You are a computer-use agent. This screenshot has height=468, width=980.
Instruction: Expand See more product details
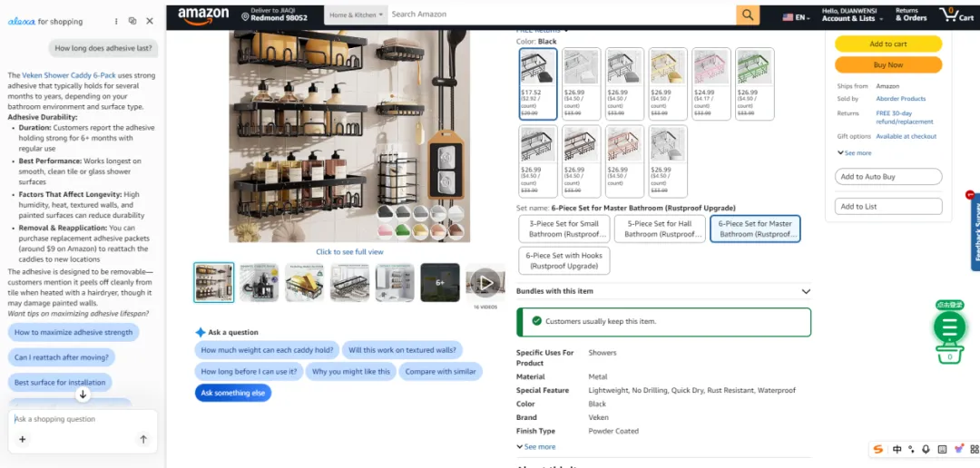[x=535, y=447]
